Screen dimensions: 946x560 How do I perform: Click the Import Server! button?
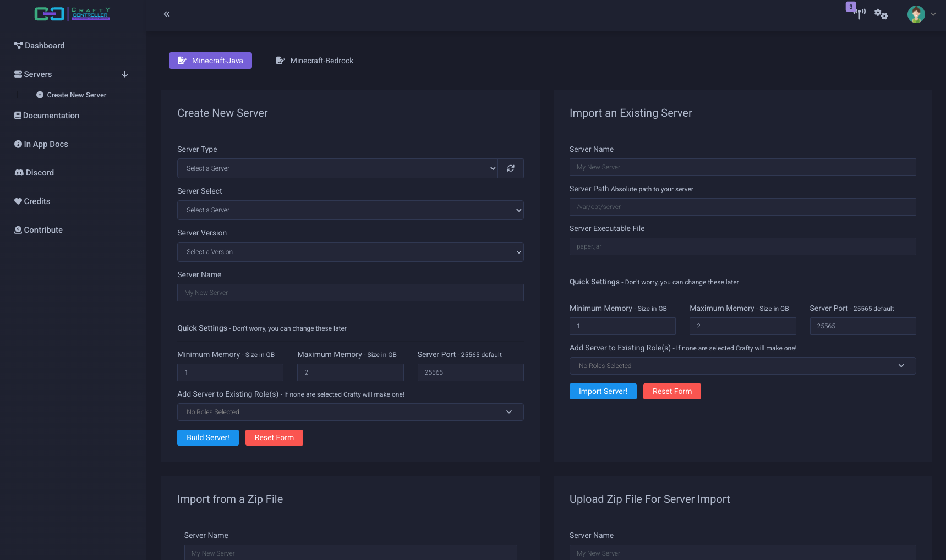pos(603,391)
